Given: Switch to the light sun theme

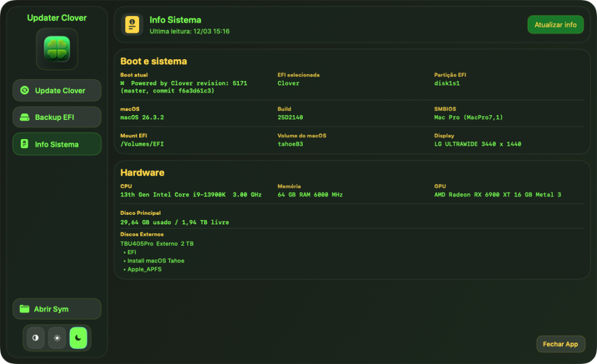Looking at the screenshot, I should (x=57, y=338).
